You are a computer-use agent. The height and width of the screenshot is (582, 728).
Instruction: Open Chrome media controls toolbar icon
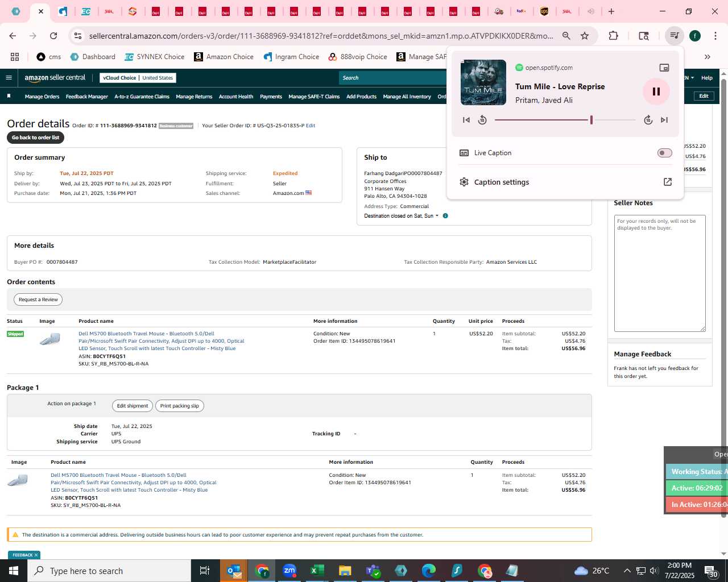674,36
